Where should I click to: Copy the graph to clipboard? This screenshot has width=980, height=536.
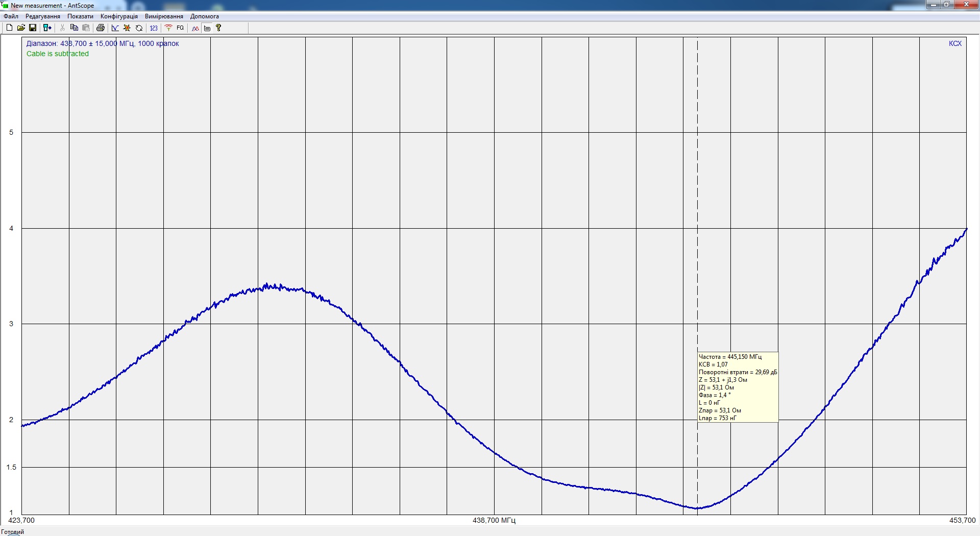click(x=74, y=28)
